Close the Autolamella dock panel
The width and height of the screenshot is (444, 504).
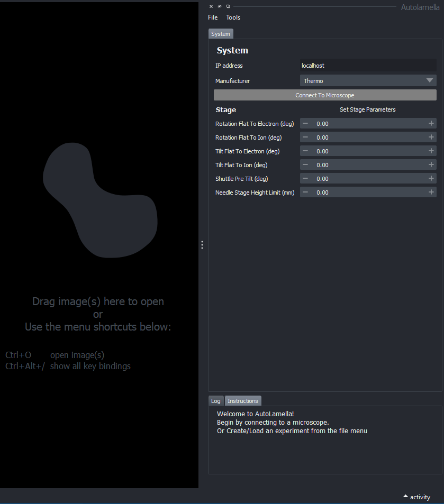(211, 6)
